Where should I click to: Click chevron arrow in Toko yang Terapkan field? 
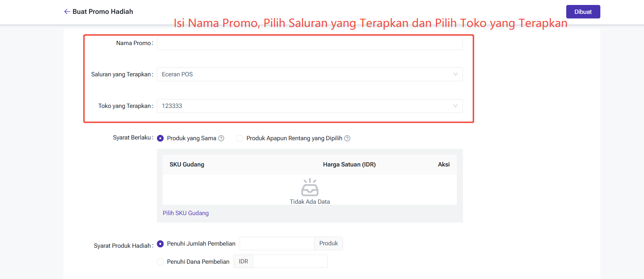point(455,106)
